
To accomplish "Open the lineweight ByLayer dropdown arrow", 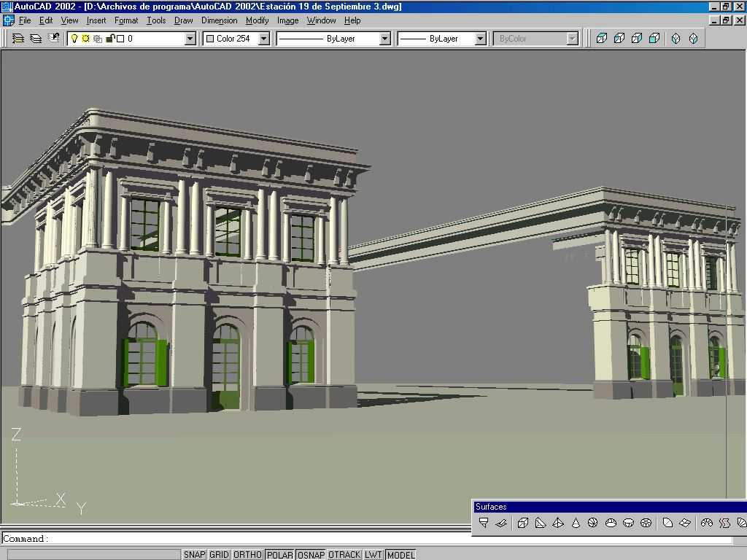I will pyautogui.click(x=481, y=39).
